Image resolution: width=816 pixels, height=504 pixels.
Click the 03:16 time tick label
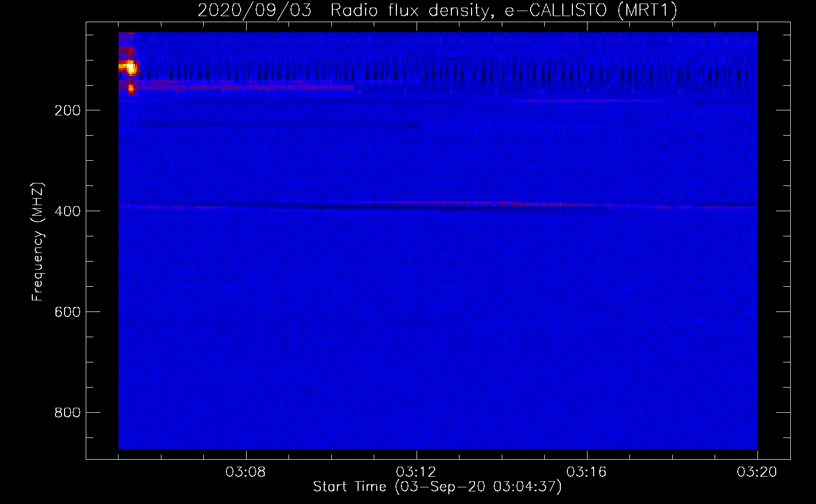(587, 472)
